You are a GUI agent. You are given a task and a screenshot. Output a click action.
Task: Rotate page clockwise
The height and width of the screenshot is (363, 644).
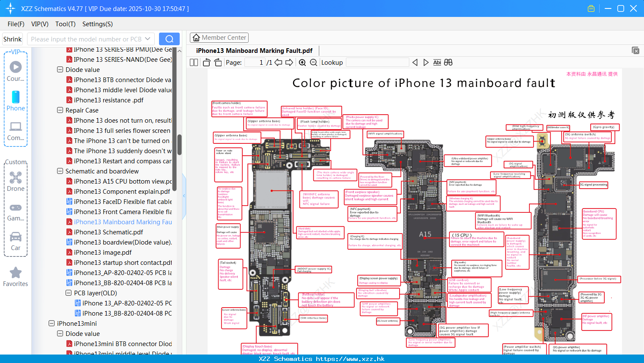[218, 62]
